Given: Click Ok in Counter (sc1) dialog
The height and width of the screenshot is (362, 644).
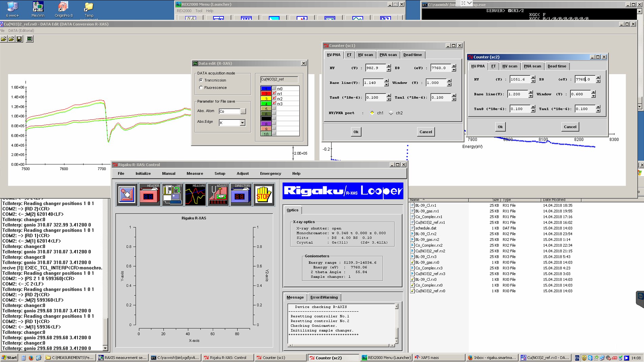Looking at the screenshot, I should 356,132.
